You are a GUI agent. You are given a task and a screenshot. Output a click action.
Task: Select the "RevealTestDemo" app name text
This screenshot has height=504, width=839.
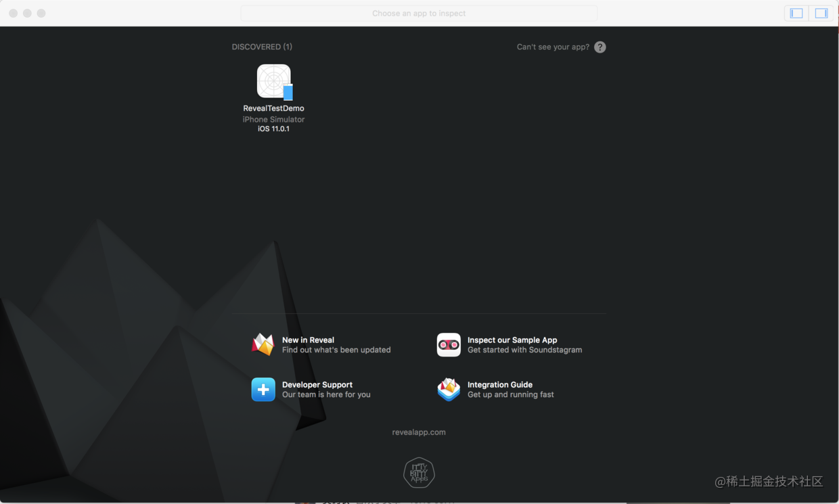[273, 108]
